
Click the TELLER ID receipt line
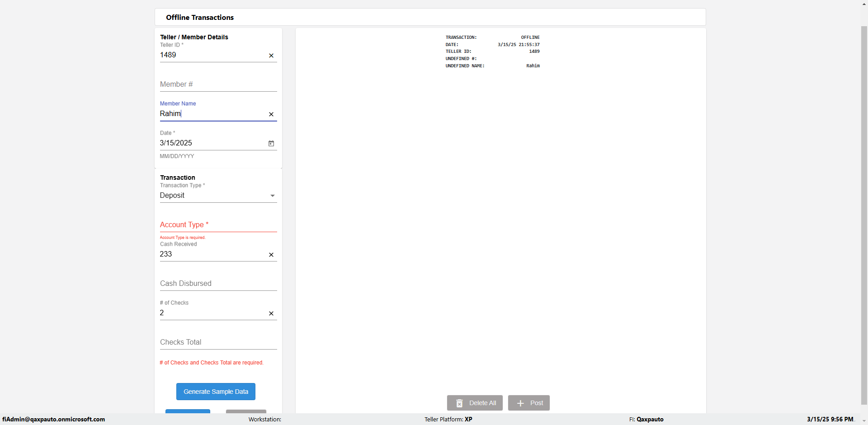point(493,51)
